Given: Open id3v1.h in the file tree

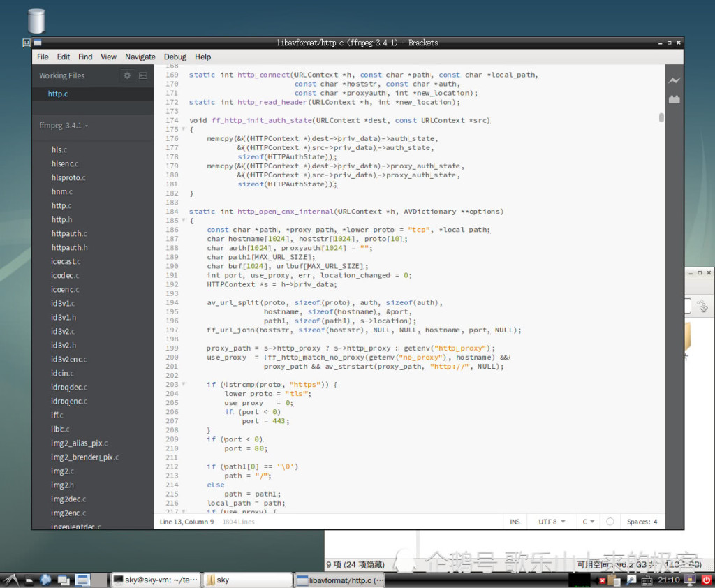Looking at the screenshot, I should [64, 318].
